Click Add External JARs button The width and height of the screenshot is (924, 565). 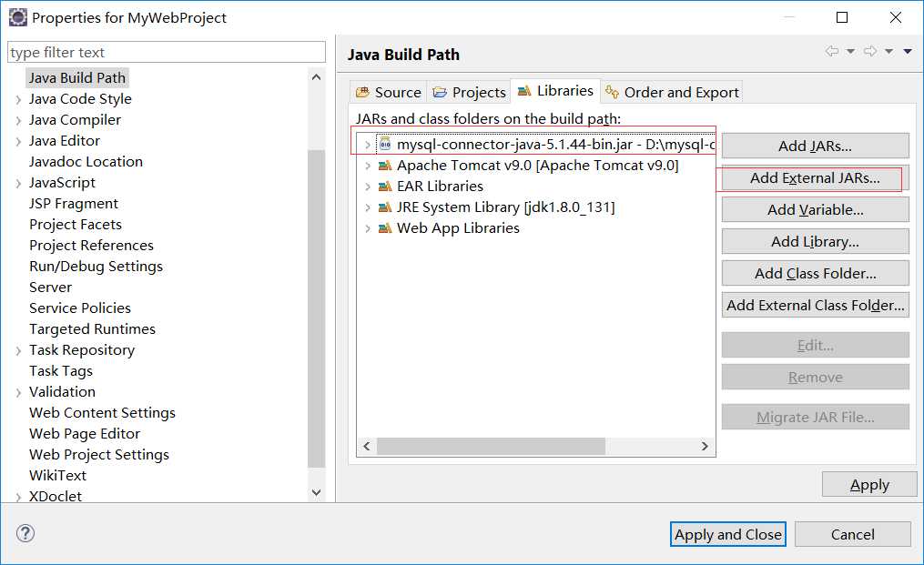[x=815, y=178]
